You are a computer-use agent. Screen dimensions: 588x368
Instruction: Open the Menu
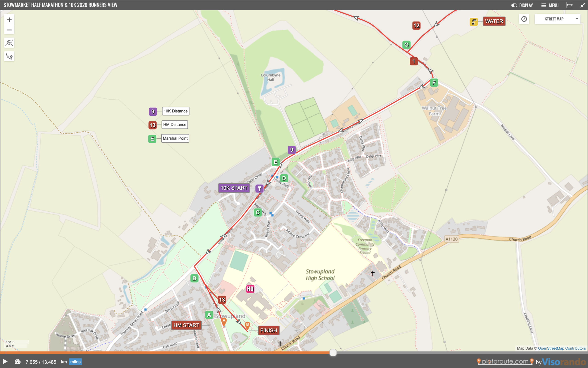click(x=550, y=5)
